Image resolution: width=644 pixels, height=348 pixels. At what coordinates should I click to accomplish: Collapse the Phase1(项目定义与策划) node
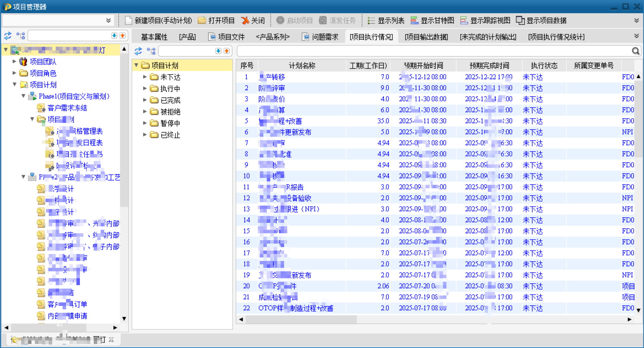point(23,96)
